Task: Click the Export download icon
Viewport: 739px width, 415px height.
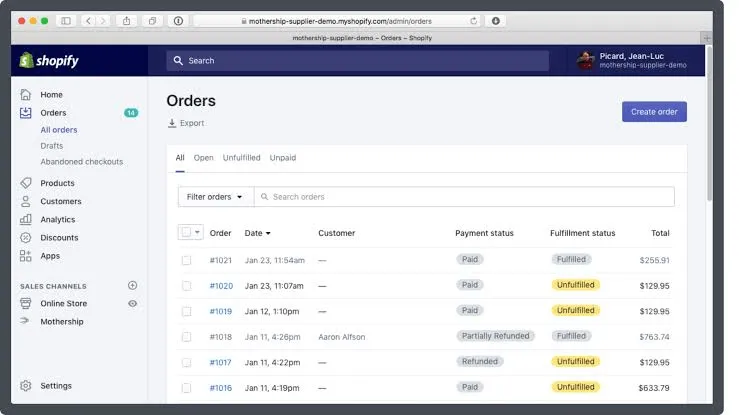Action: (172, 123)
